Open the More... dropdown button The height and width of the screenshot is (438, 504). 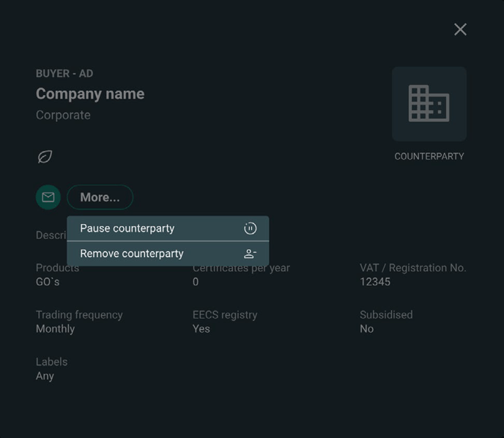point(100,197)
